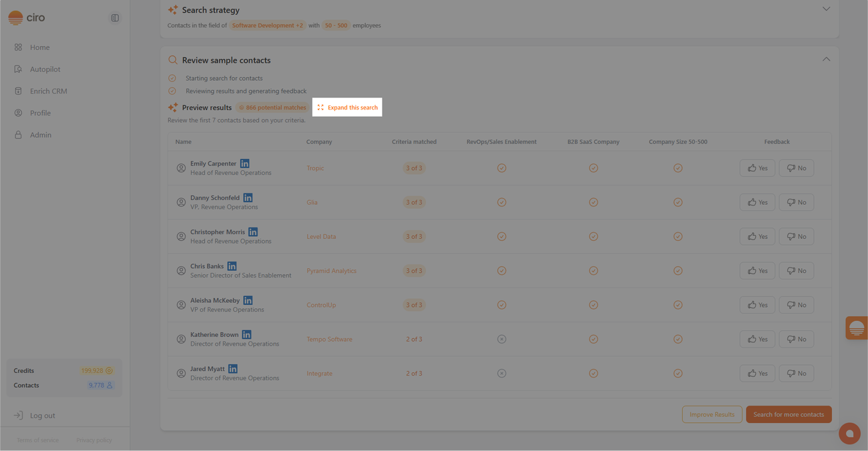Open Emily Carpenter's LinkedIn profile icon
The height and width of the screenshot is (451, 868).
245,163
